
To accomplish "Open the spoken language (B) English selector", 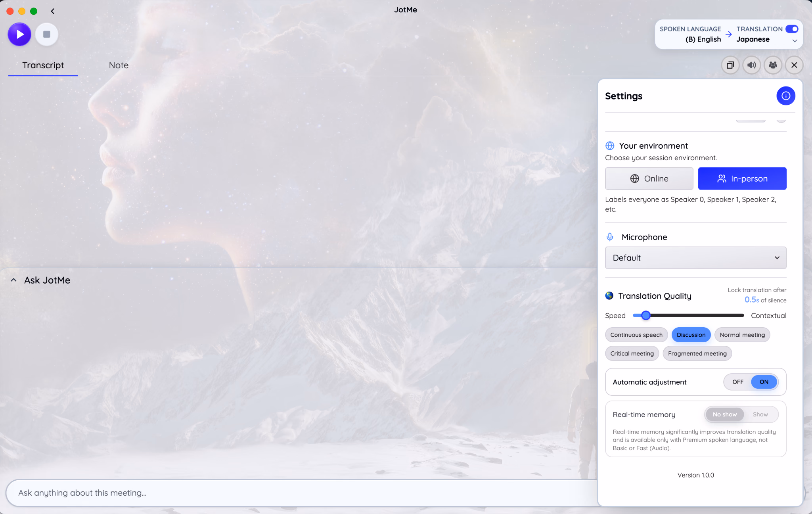I will (x=703, y=39).
